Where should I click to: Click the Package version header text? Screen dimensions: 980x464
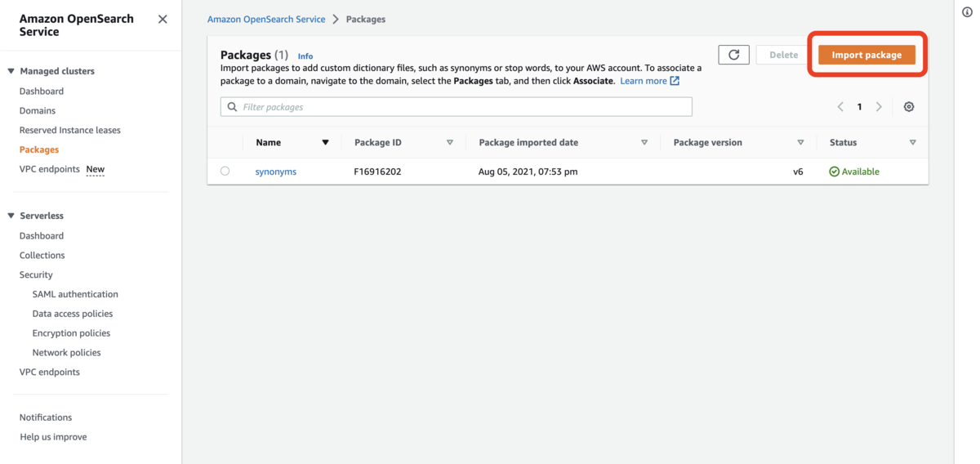pos(708,142)
